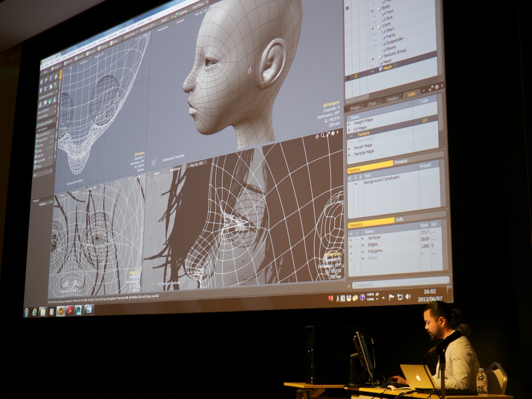Viewport: 532px width, 399px height.
Task: Expand the Texture Group arrow
Action: pyautogui.click(x=374, y=59)
